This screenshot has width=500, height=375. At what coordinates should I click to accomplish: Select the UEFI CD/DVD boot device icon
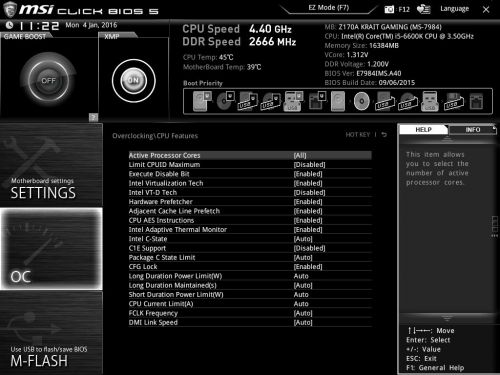pos(226,101)
